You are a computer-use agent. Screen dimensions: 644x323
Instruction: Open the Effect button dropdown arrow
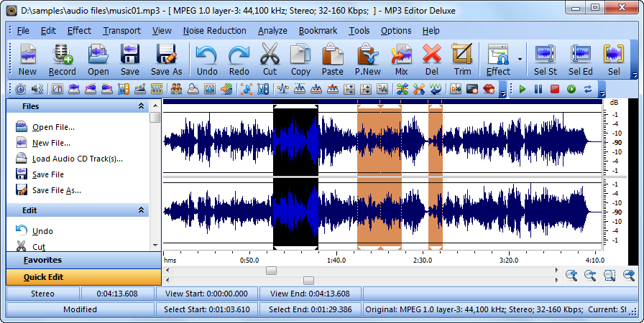[520, 60]
